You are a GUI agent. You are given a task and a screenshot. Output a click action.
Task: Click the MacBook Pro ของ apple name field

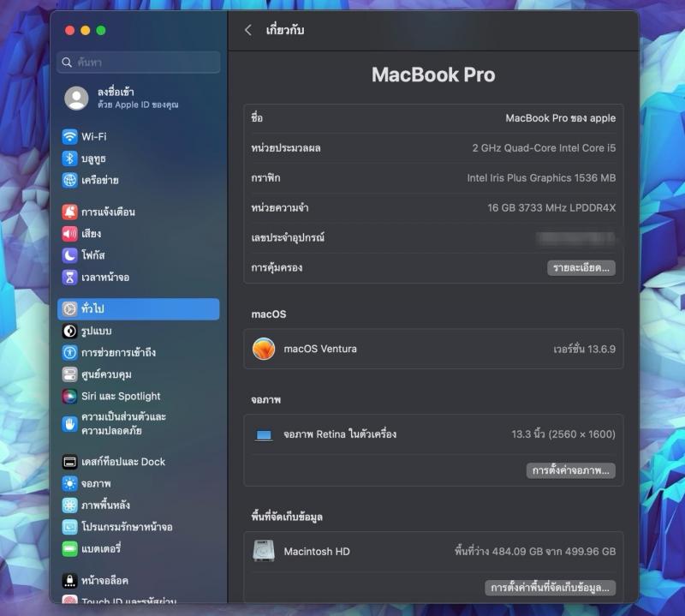[x=560, y=118]
